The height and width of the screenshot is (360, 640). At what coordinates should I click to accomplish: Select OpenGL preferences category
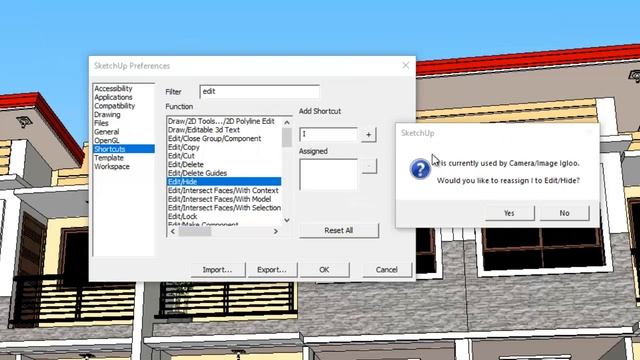click(x=107, y=140)
